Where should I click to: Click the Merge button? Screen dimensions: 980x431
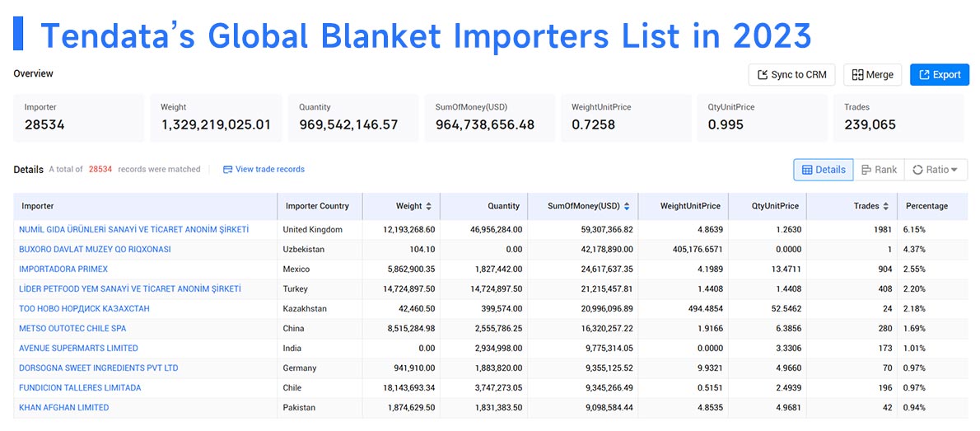coord(872,74)
